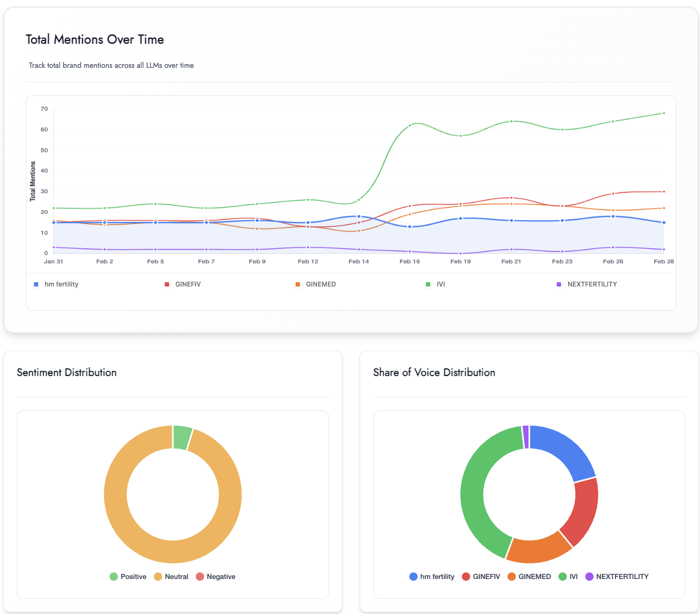Click the NEXTFERTILITY data point at Jan 31
This screenshot has height=614, width=700.
[54, 247]
